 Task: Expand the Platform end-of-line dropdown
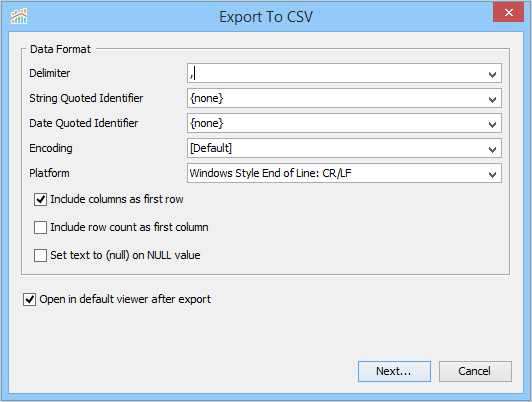coord(492,174)
